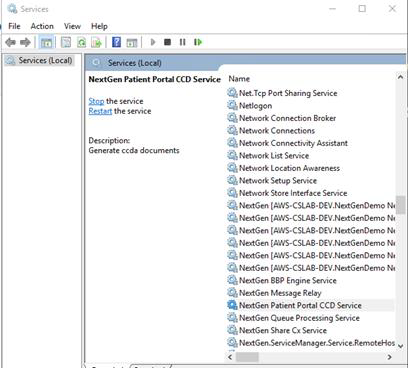Click the Start Service play icon
Image resolution: width=408 pixels, height=372 pixels.
coord(153,42)
